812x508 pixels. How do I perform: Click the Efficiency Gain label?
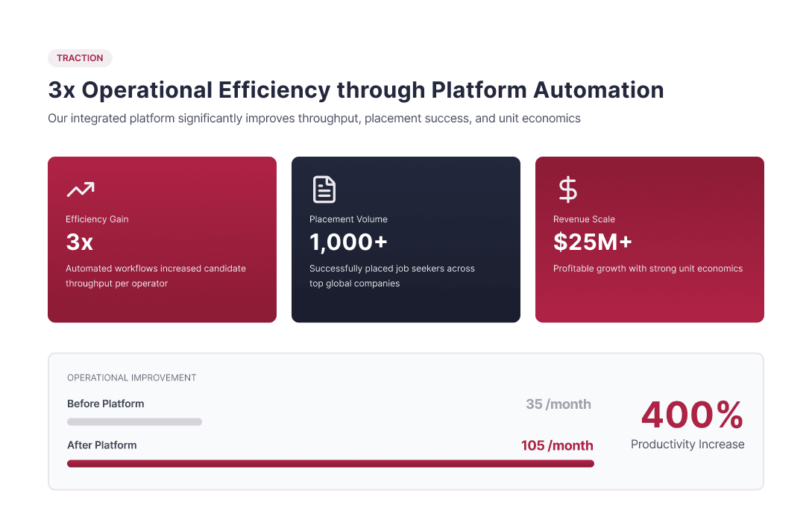[97, 219]
